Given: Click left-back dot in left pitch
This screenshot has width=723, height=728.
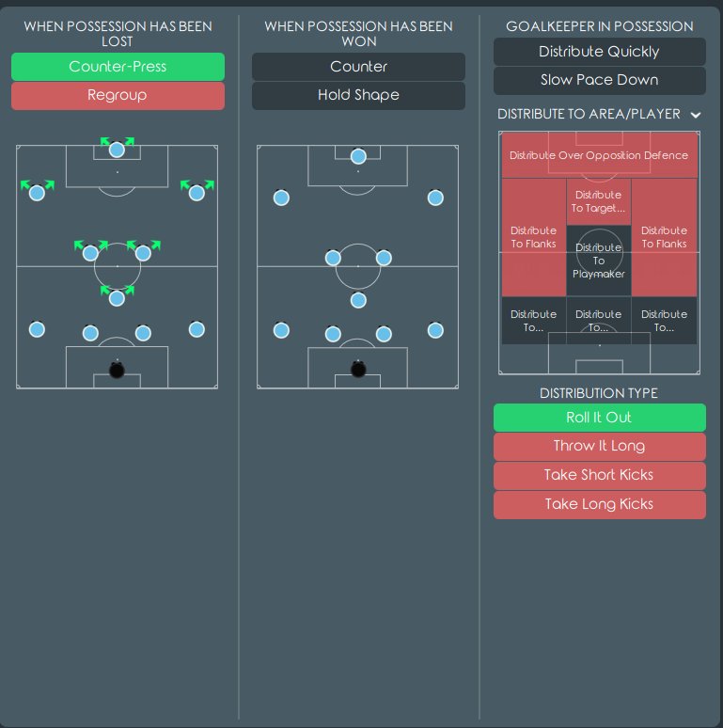Looking at the screenshot, I should click(37, 329).
